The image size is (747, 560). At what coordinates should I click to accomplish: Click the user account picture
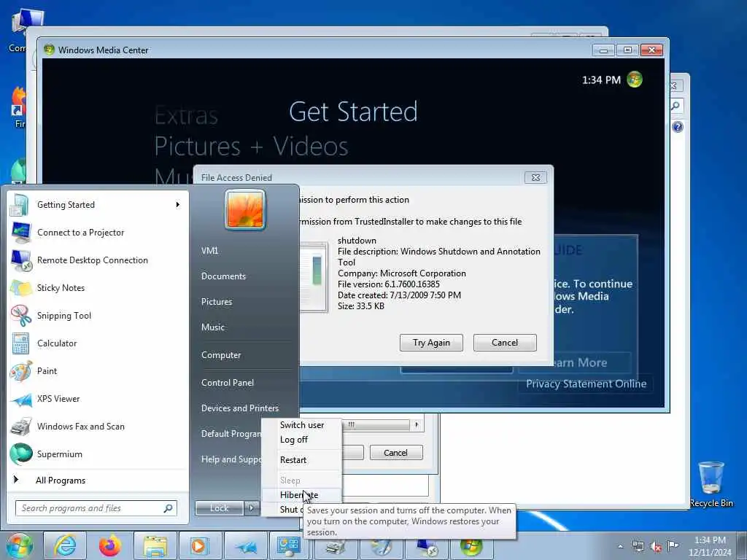(x=245, y=209)
